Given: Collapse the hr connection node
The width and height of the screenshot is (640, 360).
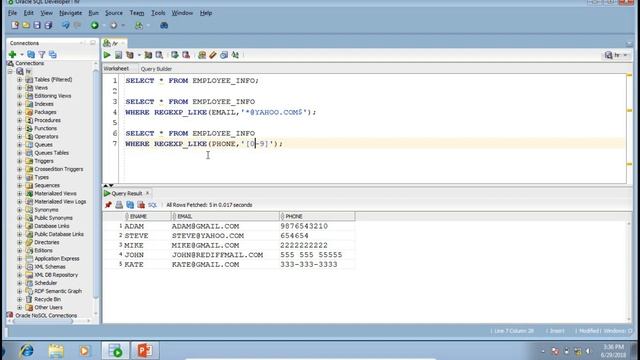Looking at the screenshot, I should click(10, 71).
